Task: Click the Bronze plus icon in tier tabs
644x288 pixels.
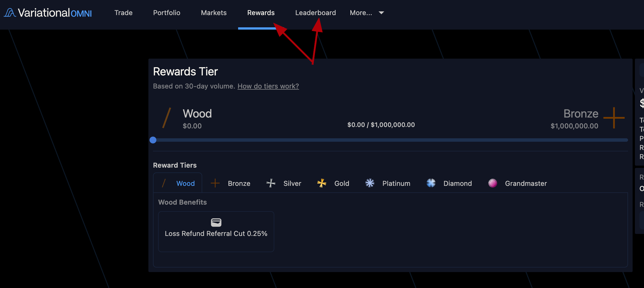Action: click(215, 183)
